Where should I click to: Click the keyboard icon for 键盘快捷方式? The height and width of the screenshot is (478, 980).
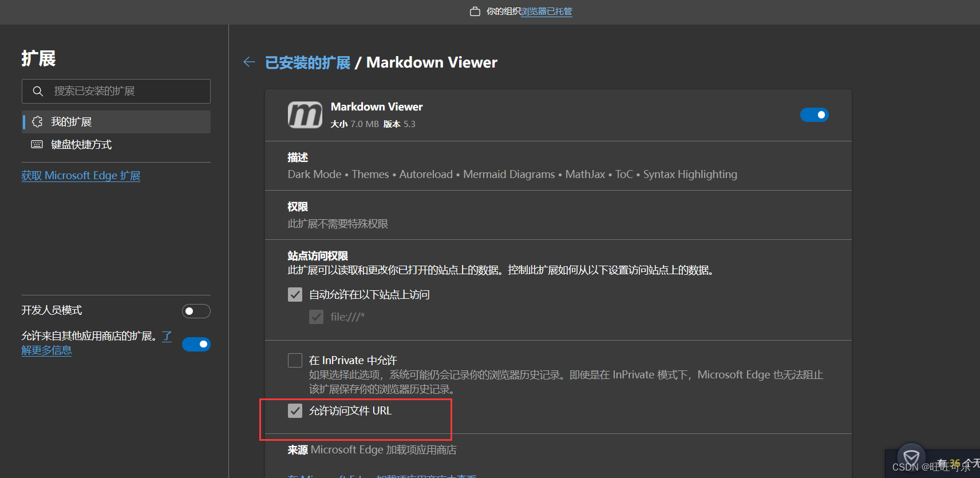(x=37, y=144)
